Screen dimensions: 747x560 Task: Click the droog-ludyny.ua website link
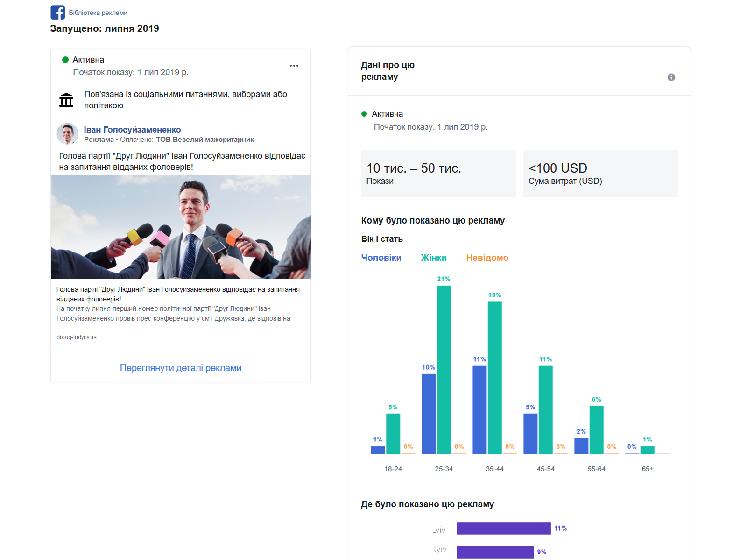tap(77, 337)
